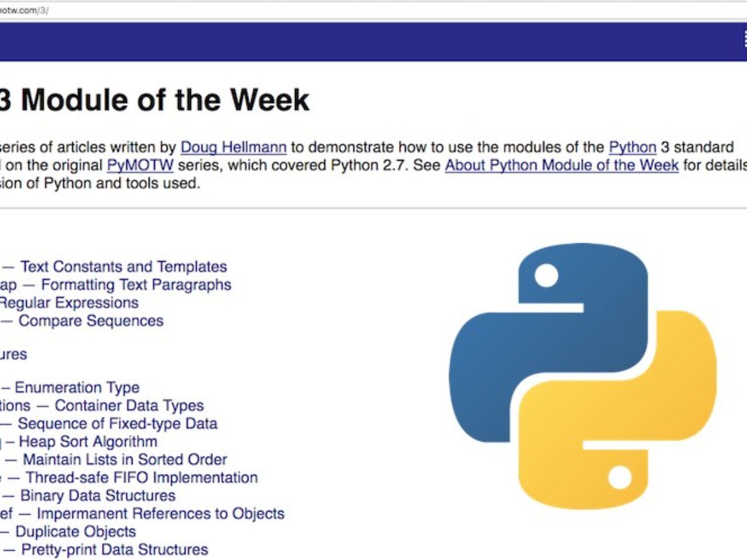The height and width of the screenshot is (560, 747).
Task: Open the Heap Sort Algorithm page
Action: 81,442
